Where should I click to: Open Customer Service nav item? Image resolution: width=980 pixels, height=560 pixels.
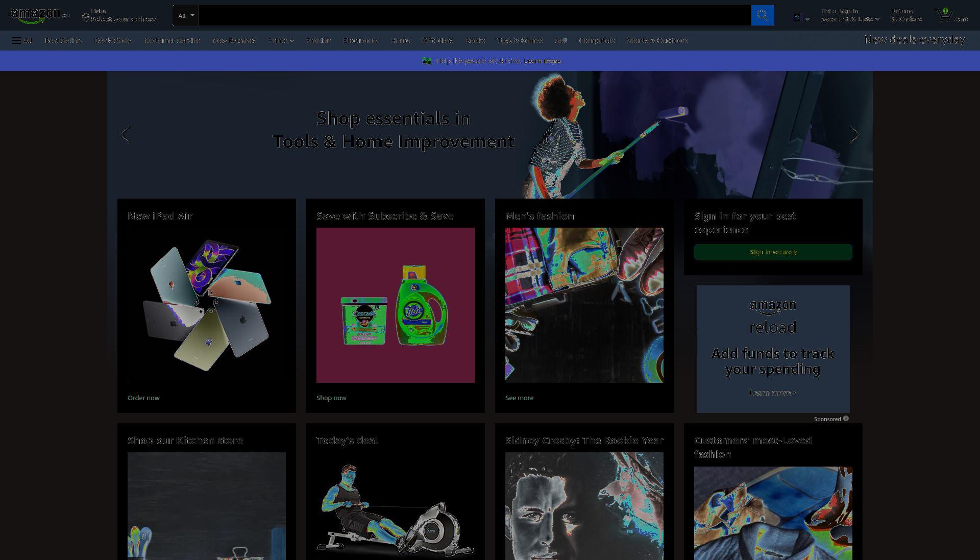172,40
